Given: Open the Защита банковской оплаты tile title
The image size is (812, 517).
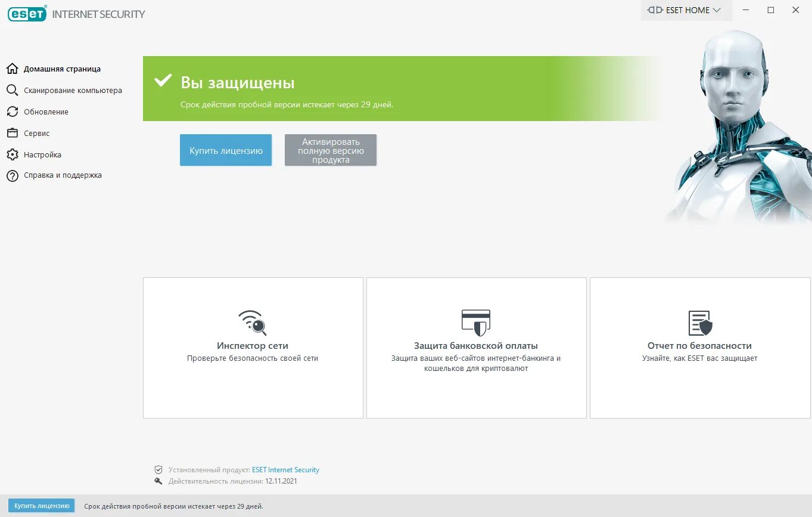Looking at the screenshot, I should 476,346.
